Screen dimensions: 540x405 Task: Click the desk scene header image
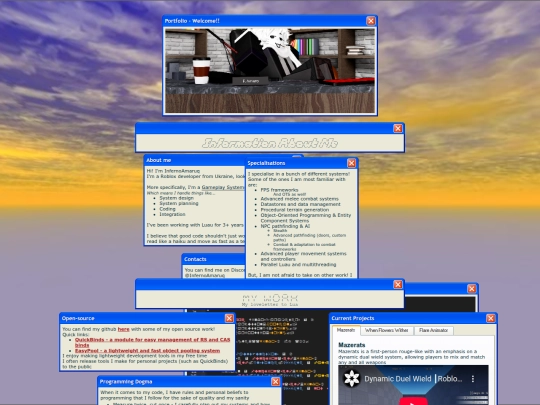(270, 71)
